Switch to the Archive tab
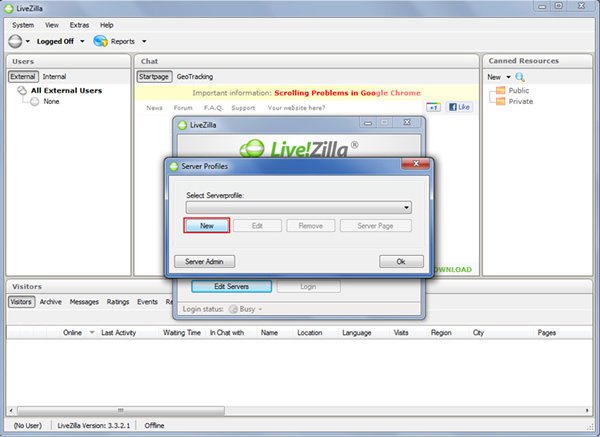600x437 pixels. (51, 302)
